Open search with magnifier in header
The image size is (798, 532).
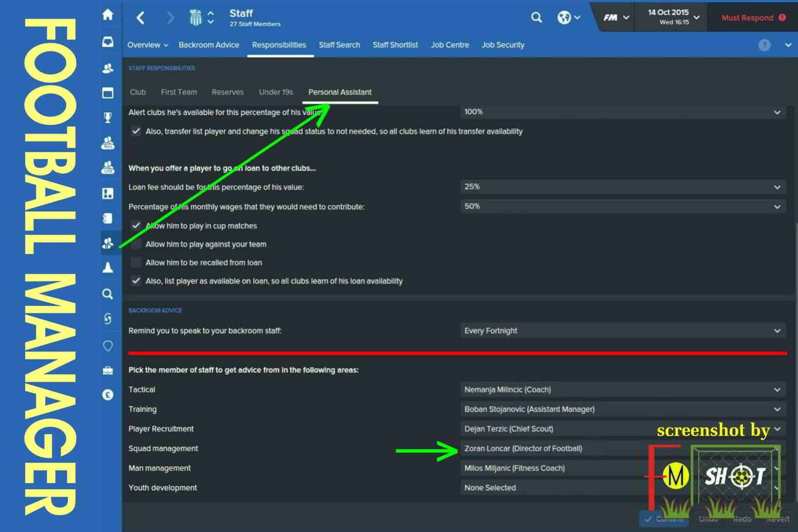click(536, 18)
